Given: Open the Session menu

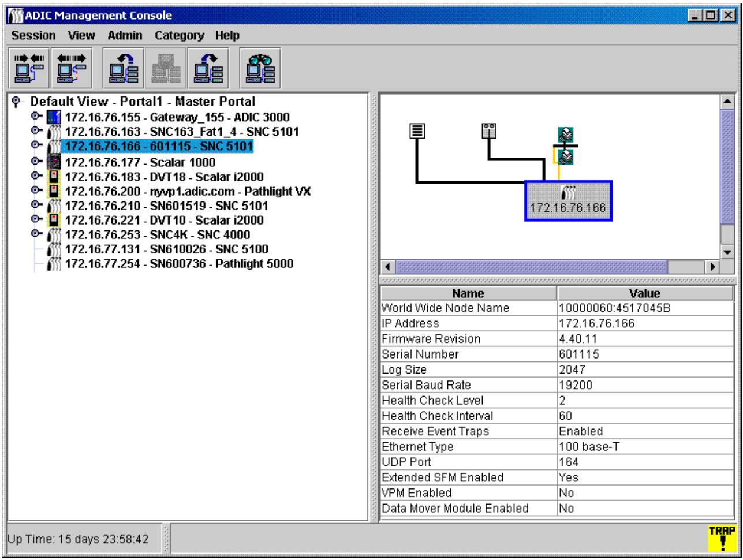Looking at the screenshot, I should pos(34,36).
